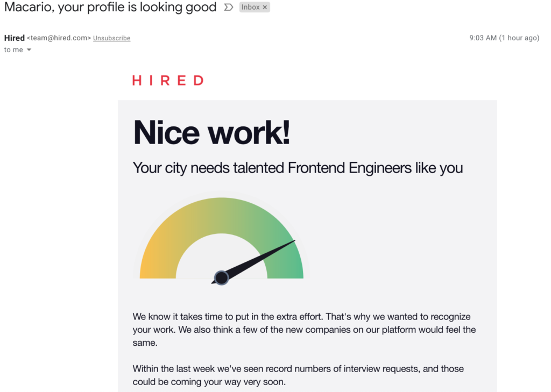Expand recipient details arrow next to 'to me'
Viewport: 551px width, 392px height.
[x=29, y=50]
